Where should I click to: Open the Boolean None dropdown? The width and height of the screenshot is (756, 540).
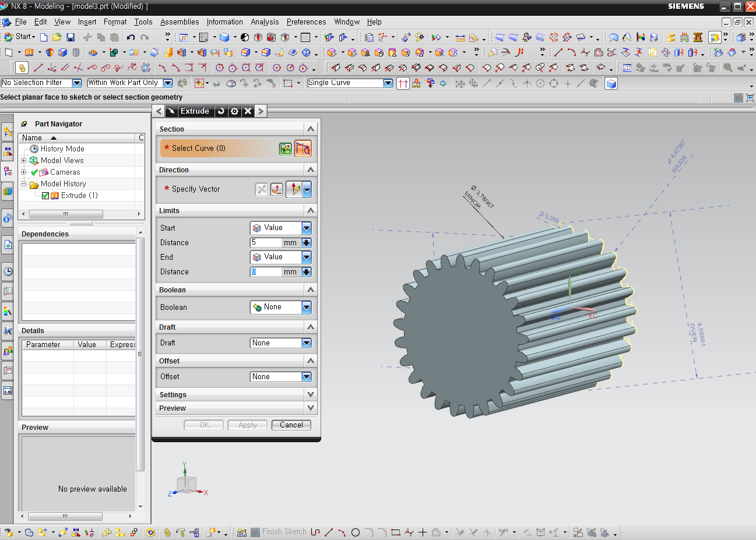pos(307,307)
